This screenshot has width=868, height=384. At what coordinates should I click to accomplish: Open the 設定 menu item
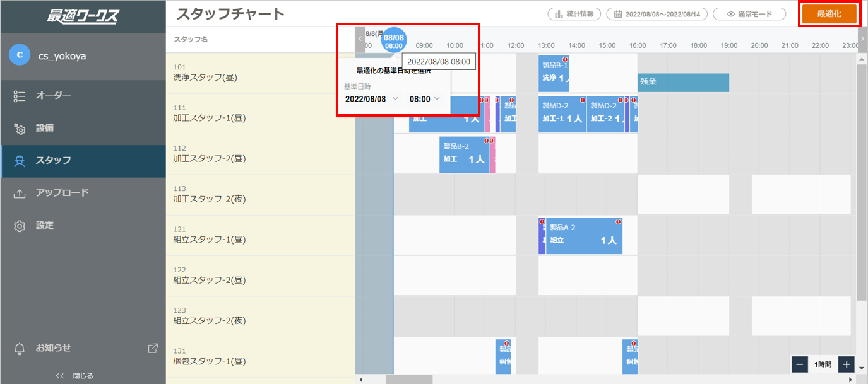(83, 225)
